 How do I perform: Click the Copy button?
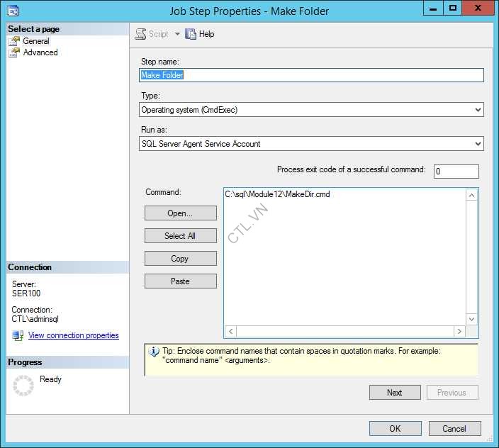coord(181,258)
